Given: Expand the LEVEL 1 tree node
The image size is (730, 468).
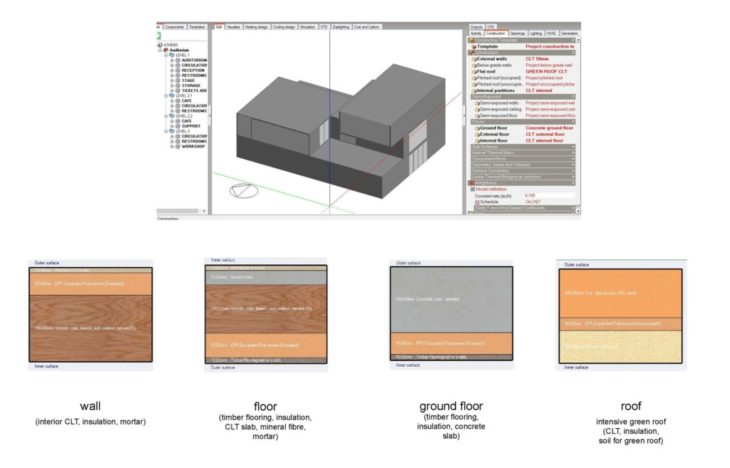Looking at the screenshot, I should 167,54.
